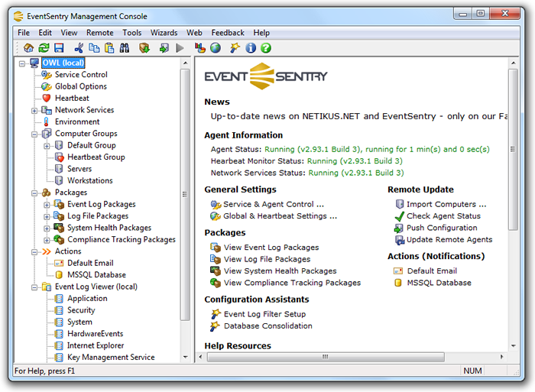The height and width of the screenshot is (392, 535).
Task: Select Heartbeat Group in tree
Action: point(96,157)
